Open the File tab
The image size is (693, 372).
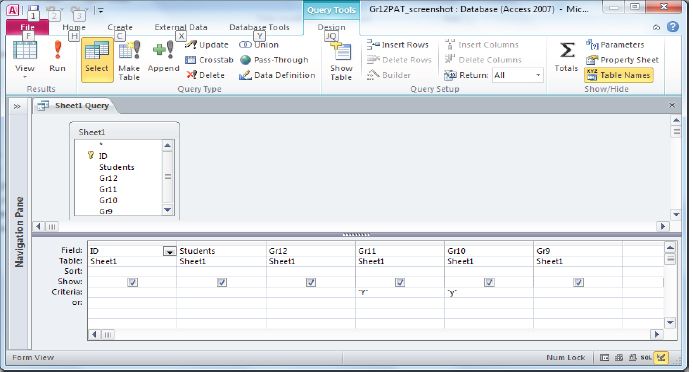point(27,27)
